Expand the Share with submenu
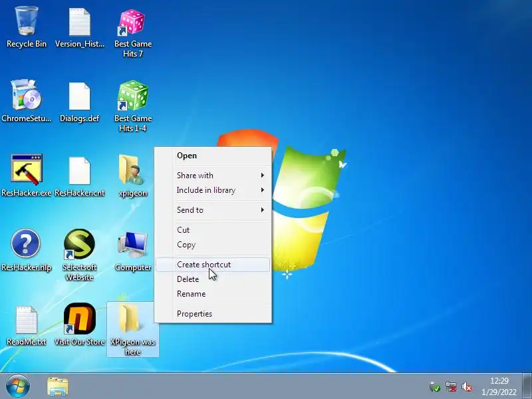This screenshot has width=532, height=399. (213, 176)
